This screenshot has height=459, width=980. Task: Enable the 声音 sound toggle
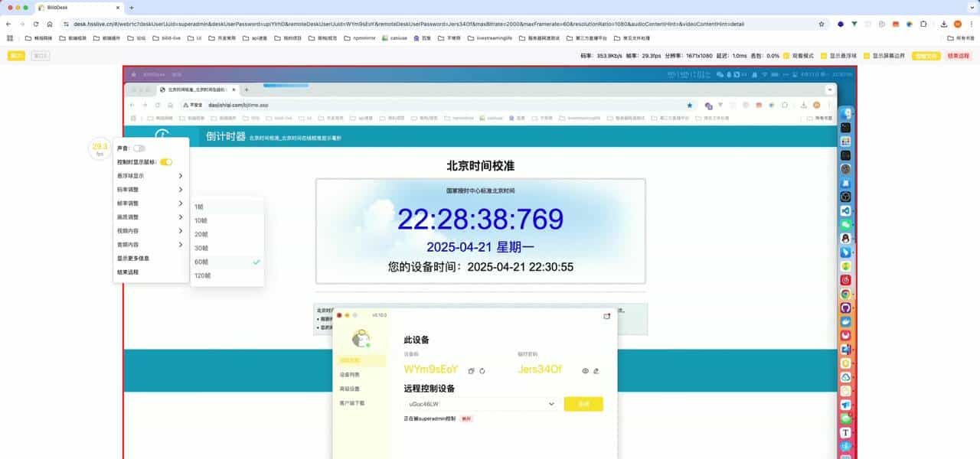pyautogui.click(x=139, y=147)
